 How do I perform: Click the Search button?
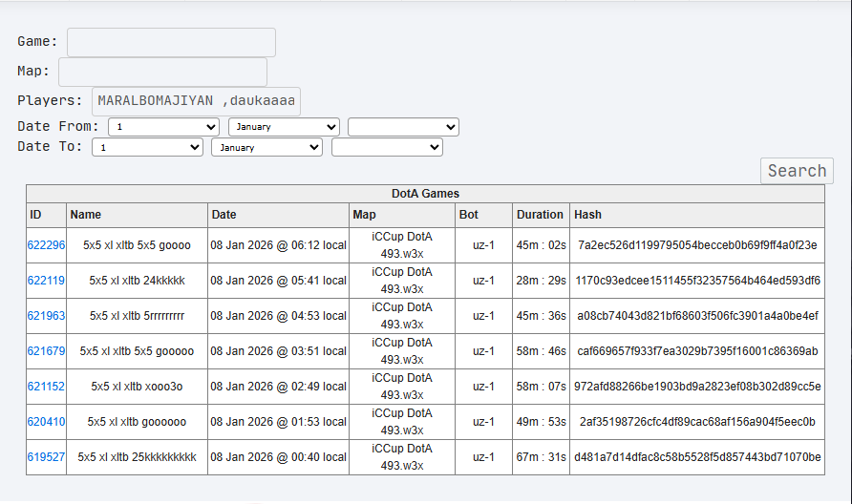pos(797,171)
